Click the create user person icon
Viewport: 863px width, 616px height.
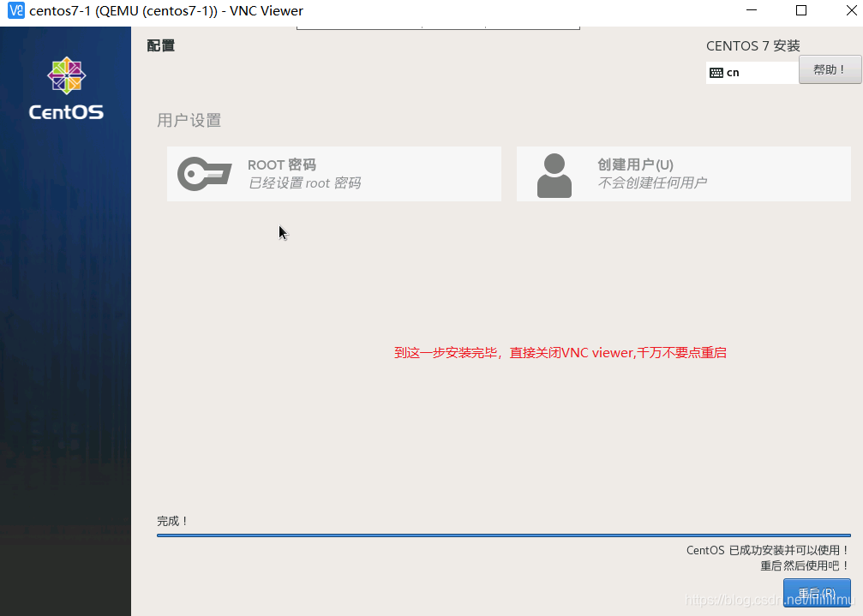pyautogui.click(x=554, y=175)
